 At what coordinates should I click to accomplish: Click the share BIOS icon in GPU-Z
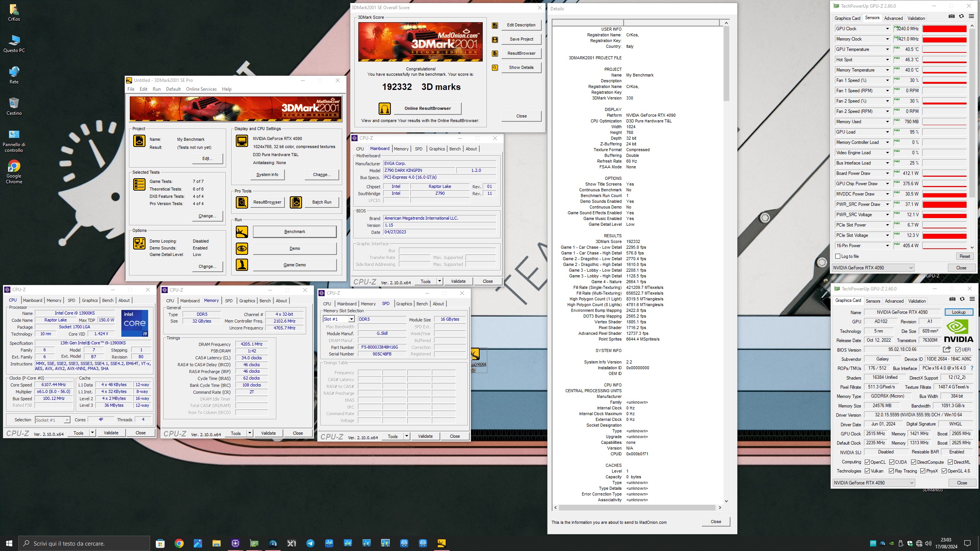click(947, 349)
